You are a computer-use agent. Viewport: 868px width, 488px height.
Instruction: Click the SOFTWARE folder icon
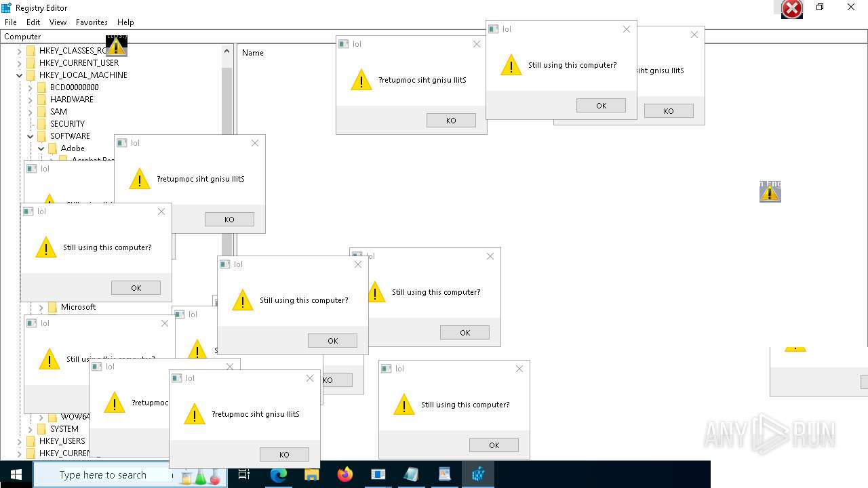(x=41, y=136)
